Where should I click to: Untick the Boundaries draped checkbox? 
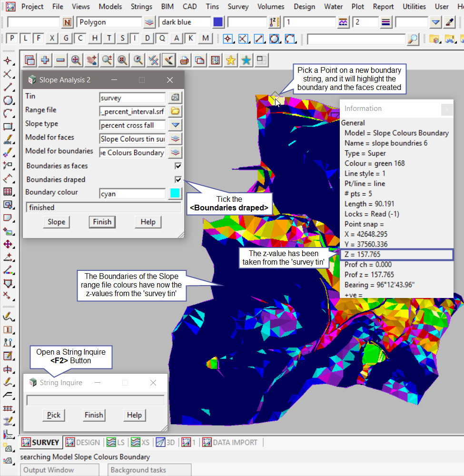pos(178,179)
